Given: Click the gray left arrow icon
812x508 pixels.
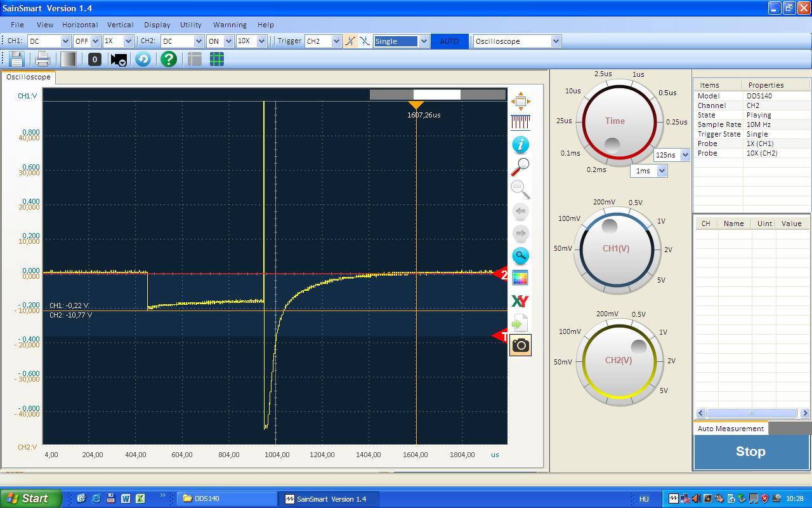Looking at the screenshot, I should pos(520,211).
